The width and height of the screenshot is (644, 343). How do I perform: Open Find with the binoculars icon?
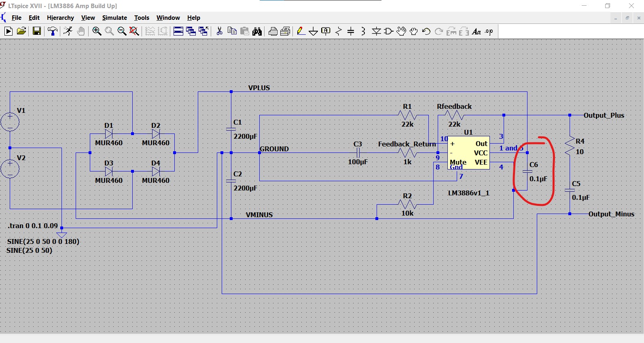(257, 32)
